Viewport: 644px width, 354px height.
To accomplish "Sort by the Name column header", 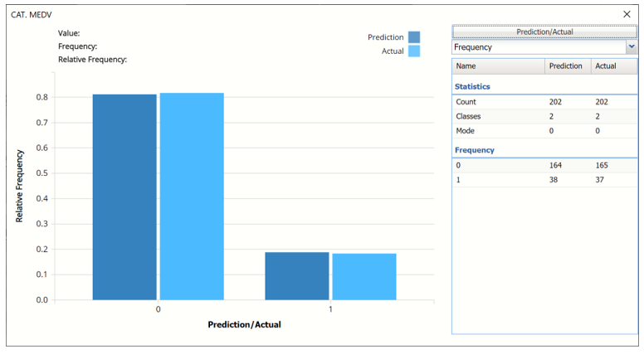I will [498, 65].
